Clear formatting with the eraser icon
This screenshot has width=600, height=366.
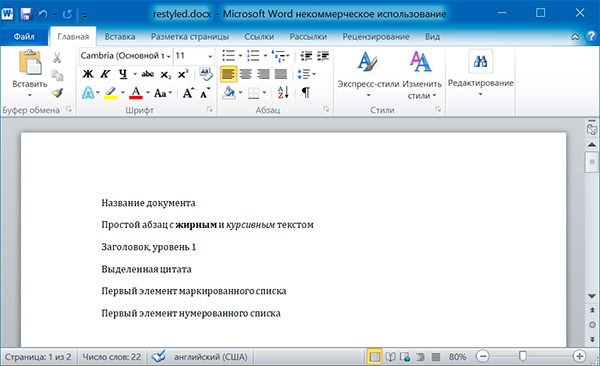tap(206, 74)
